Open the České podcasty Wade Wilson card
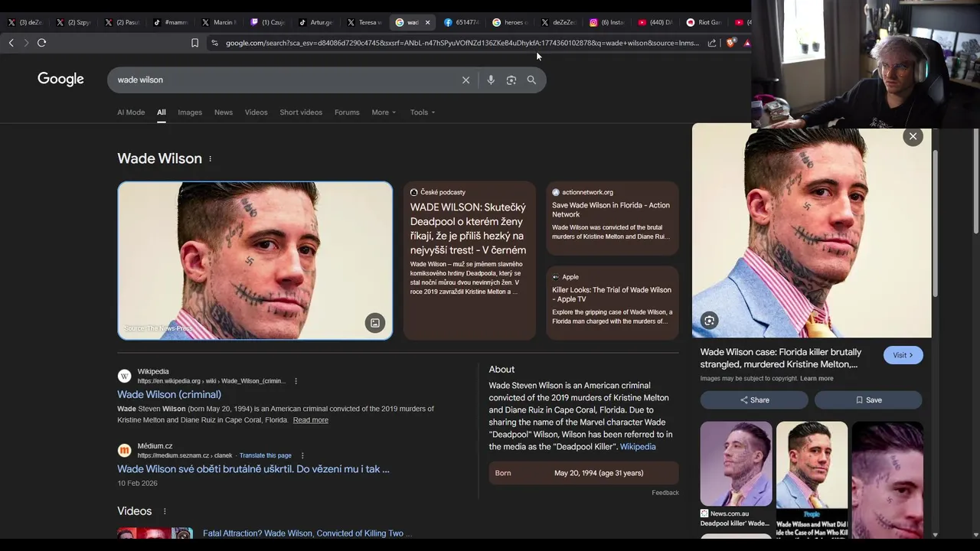Screen dimensions: 980x551 click(x=469, y=260)
